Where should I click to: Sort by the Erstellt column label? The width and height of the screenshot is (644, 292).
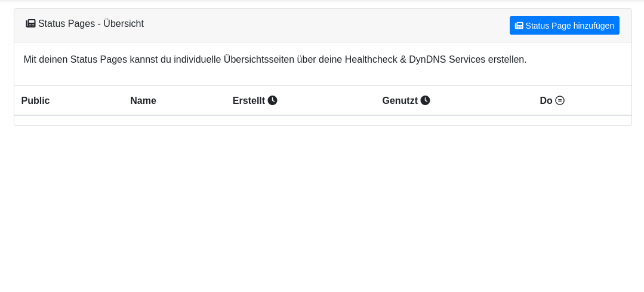[x=248, y=100]
